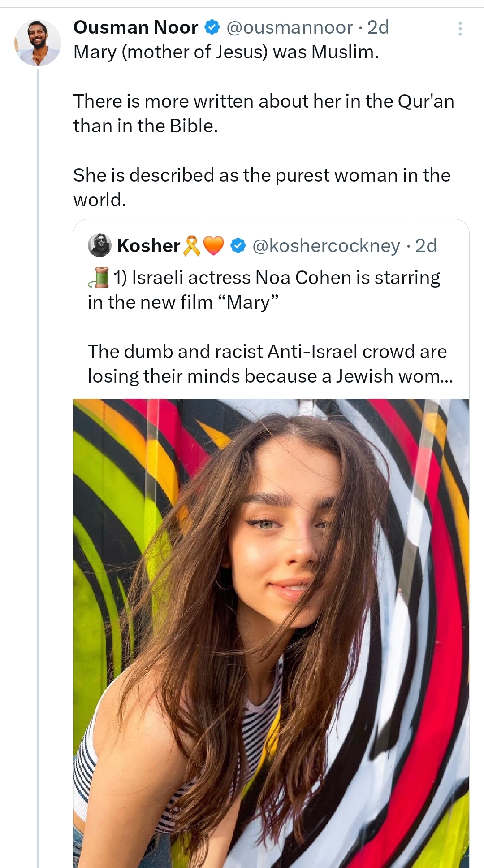Image resolution: width=484 pixels, height=868 pixels.
Task: Open Ousman Noor's profile via display name
Action: click(136, 28)
